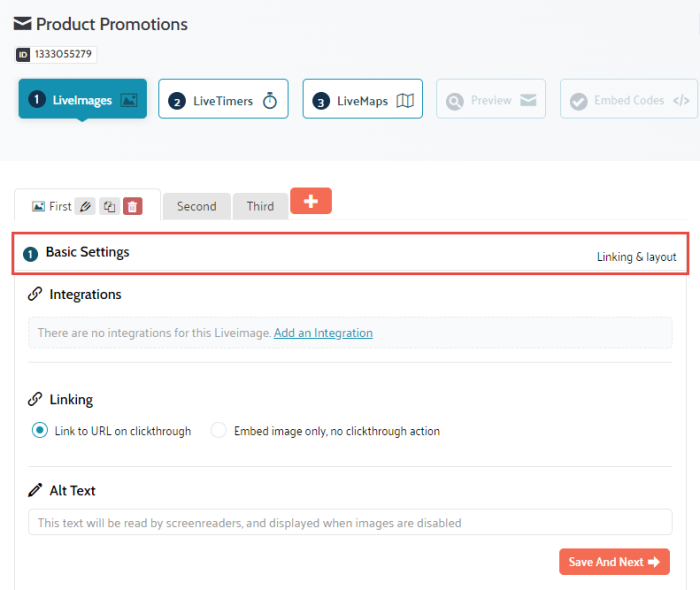Click the picture icon in LiveImages step
The width and height of the screenshot is (700, 590).
click(128, 100)
